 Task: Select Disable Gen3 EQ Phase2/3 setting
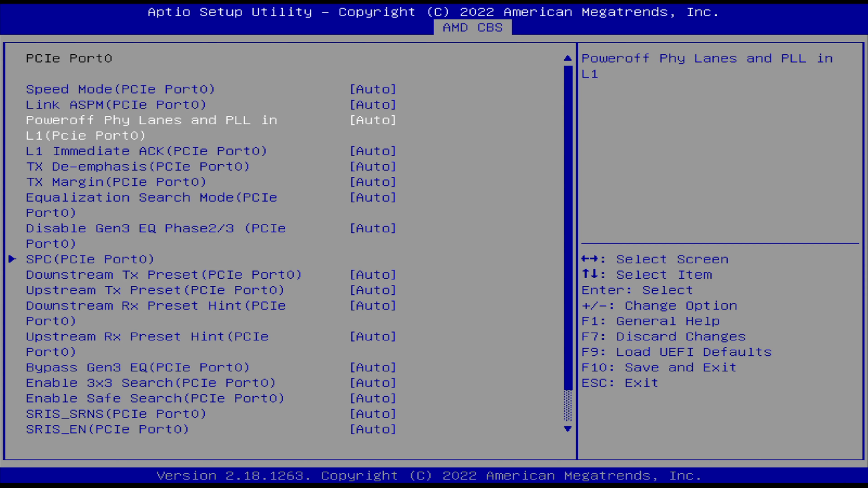[x=156, y=236]
